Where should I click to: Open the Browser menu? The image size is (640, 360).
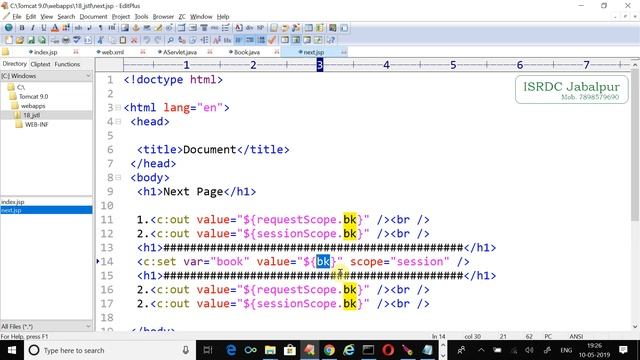click(163, 17)
